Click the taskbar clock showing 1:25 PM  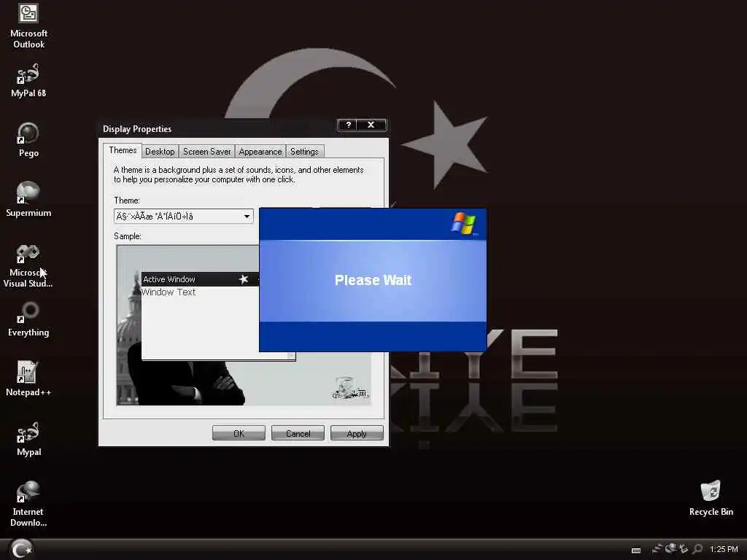tap(724, 549)
